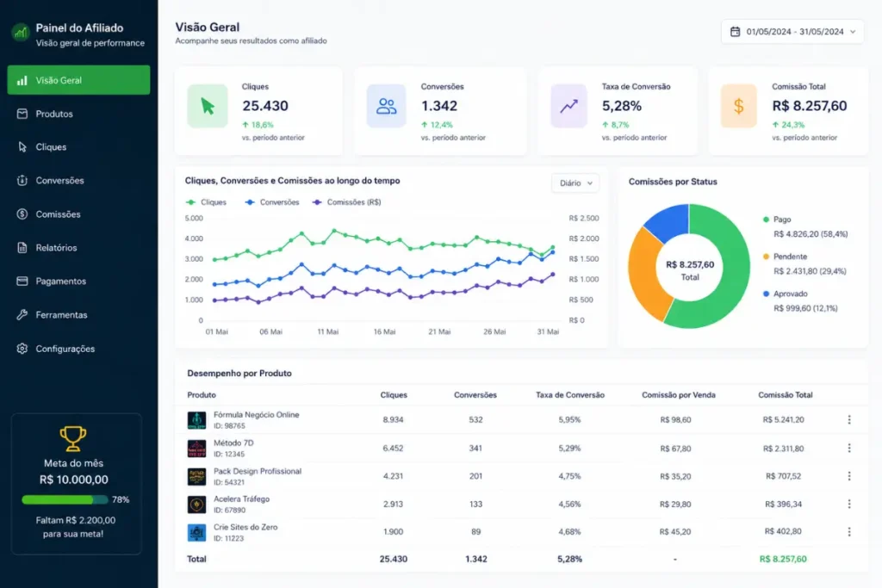Screen dimensions: 882x588
Task: Open the date range dropdown 01/05/2024 - 31/05/2024
Action: [792, 32]
